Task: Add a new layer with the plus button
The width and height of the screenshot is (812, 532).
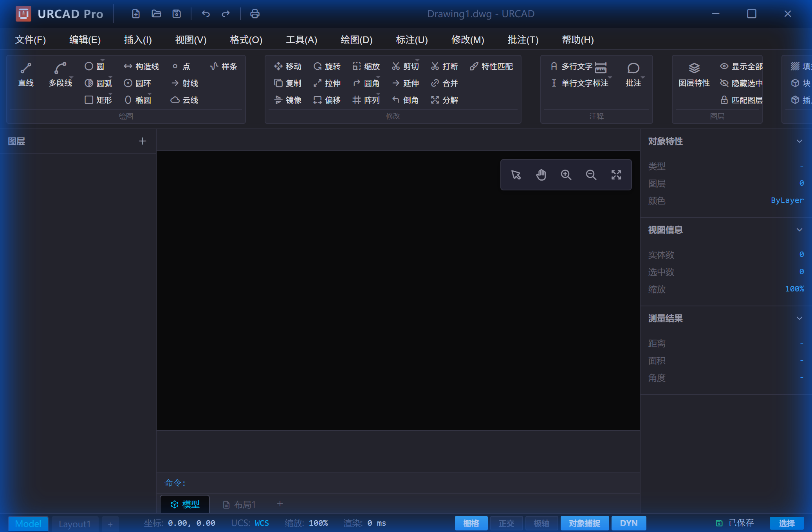Action: pos(143,141)
